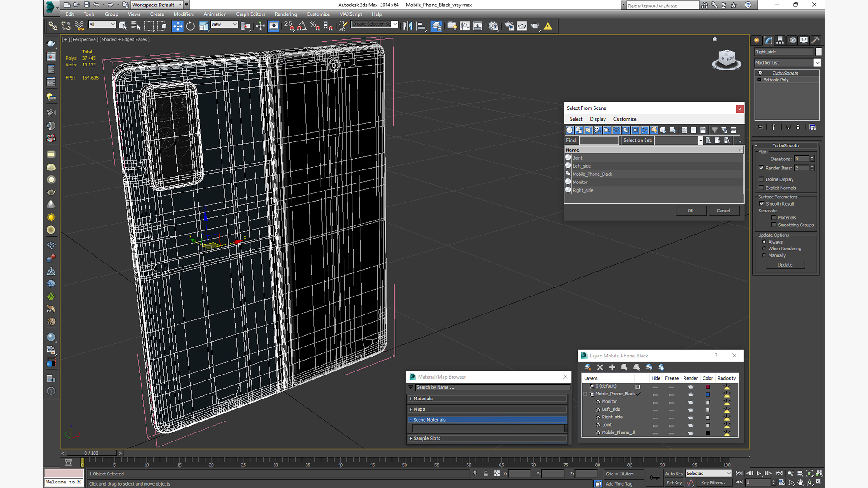
Task: Click the ViewCube in the viewport
Action: [x=726, y=59]
